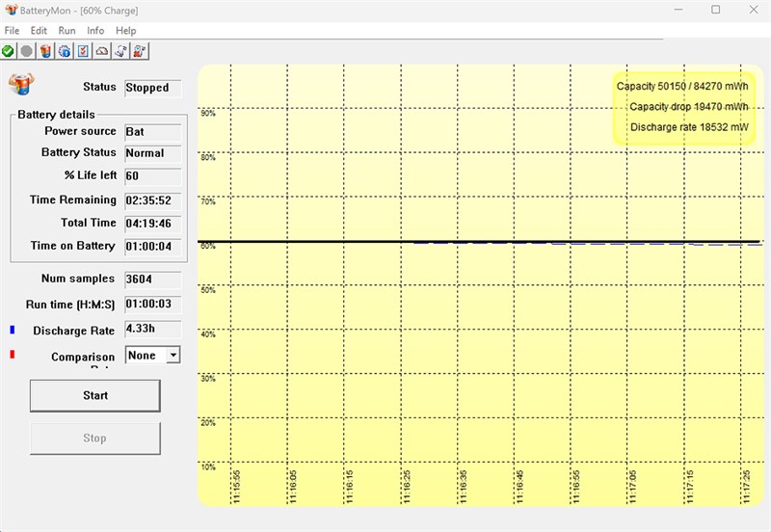The width and height of the screenshot is (771, 532).
Task: Open the Run menu
Action: (66, 31)
